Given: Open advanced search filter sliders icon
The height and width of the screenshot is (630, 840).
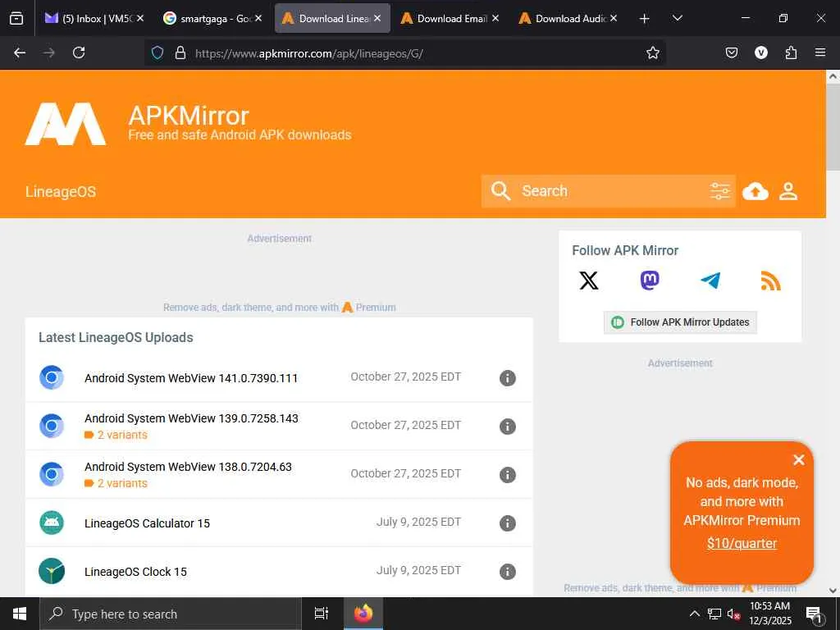Looking at the screenshot, I should point(719,190).
